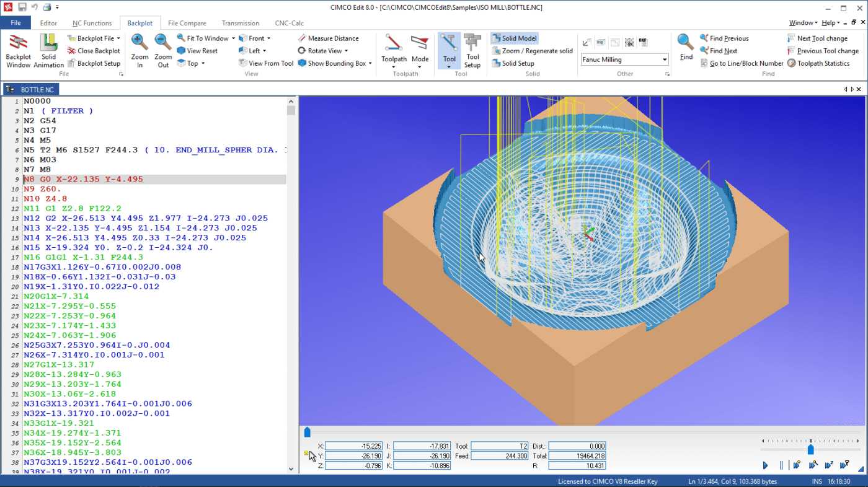Viewport: 868px width, 487px height.
Task: Open the Tool Setup icon
Action: 472,50
